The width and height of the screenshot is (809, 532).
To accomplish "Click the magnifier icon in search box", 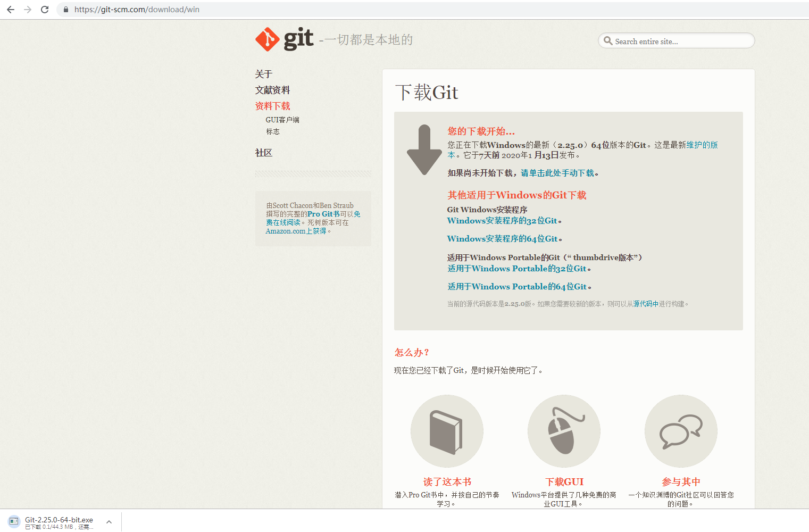I will [x=608, y=41].
